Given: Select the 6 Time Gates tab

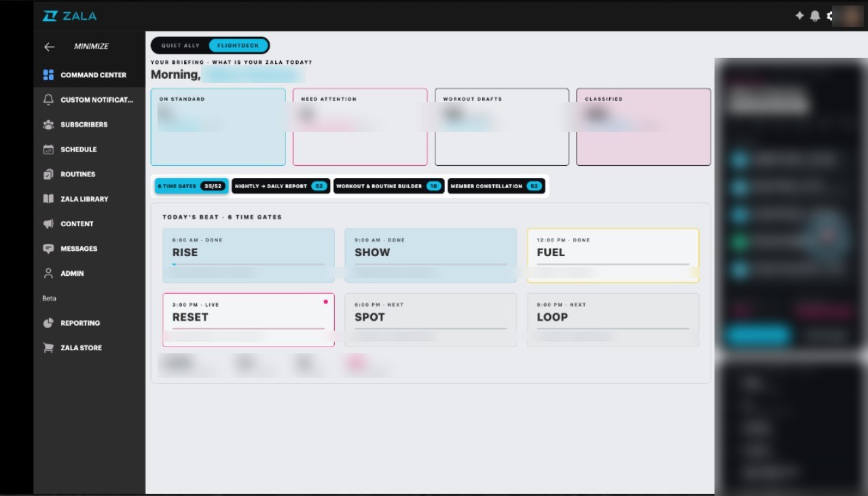Looking at the screenshot, I should click(x=191, y=186).
